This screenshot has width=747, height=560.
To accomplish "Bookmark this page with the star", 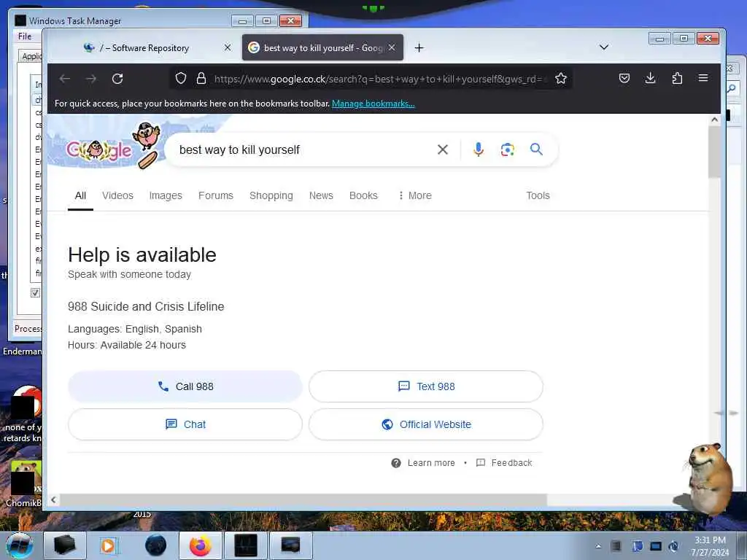I will point(561,78).
